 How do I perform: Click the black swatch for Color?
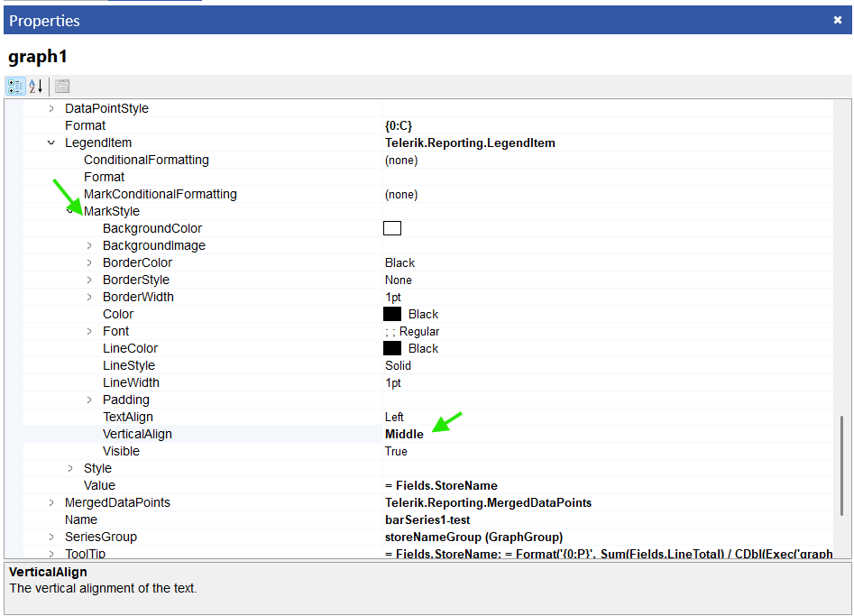392,314
